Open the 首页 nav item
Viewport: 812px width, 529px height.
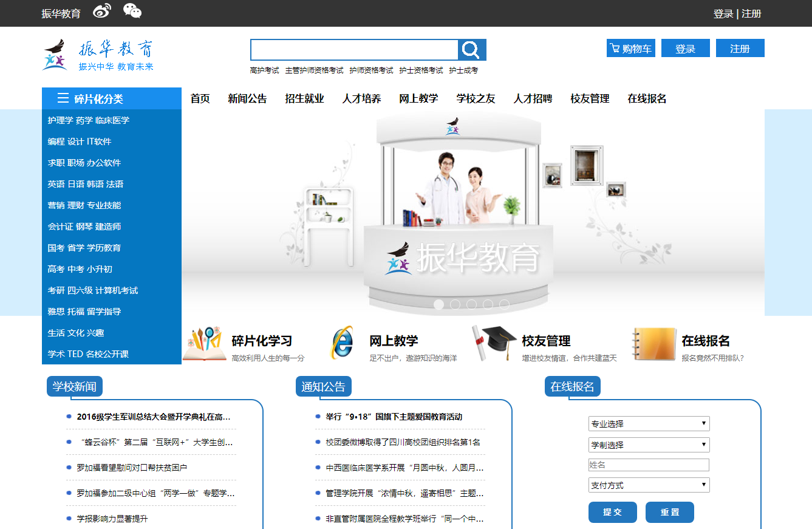200,98
